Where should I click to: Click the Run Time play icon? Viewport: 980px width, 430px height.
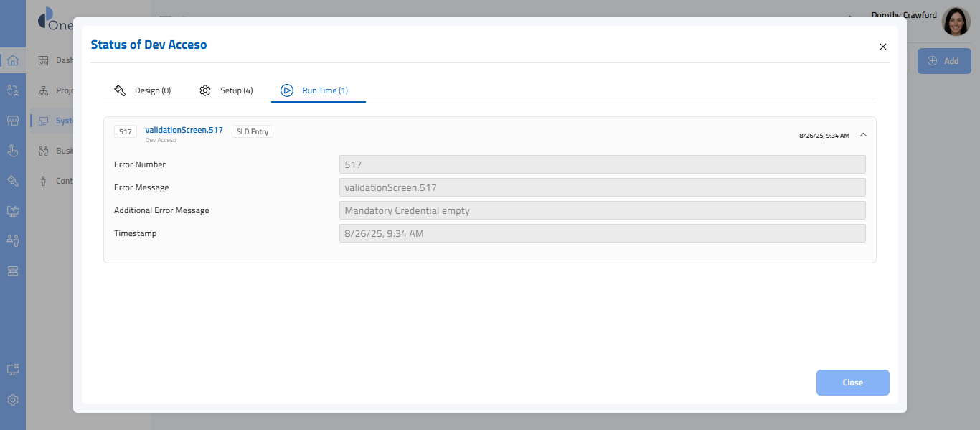(287, 90)
